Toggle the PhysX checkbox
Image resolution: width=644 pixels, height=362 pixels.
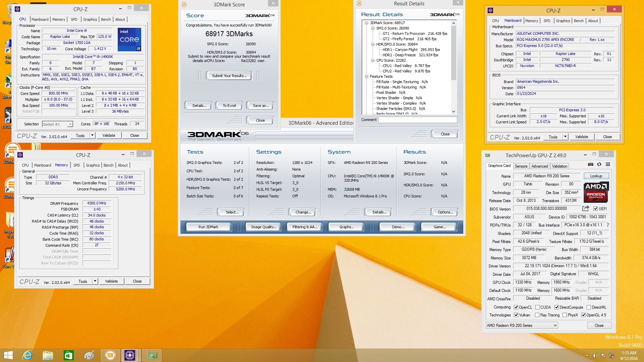pos(565,315)
